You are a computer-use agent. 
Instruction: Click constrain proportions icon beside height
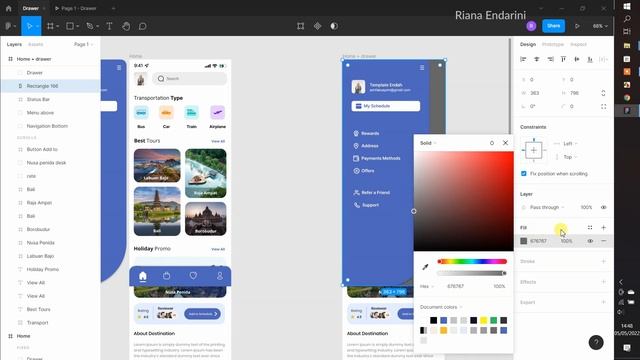[603, 93]
